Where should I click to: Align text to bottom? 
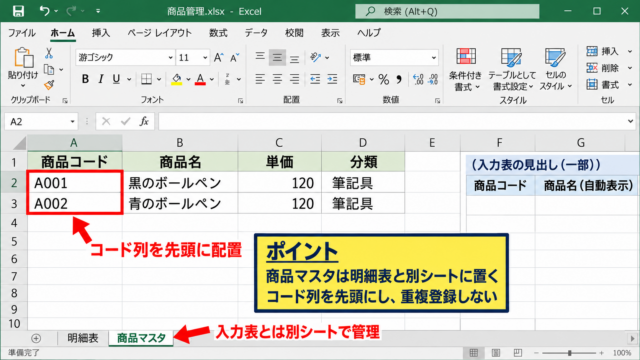point(294,58)
